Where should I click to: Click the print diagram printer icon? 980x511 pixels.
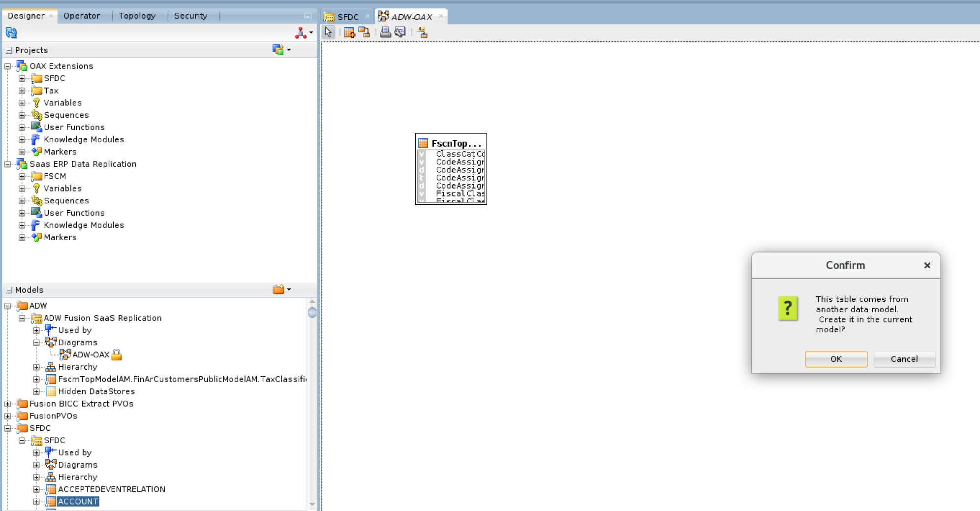point(385,32)
